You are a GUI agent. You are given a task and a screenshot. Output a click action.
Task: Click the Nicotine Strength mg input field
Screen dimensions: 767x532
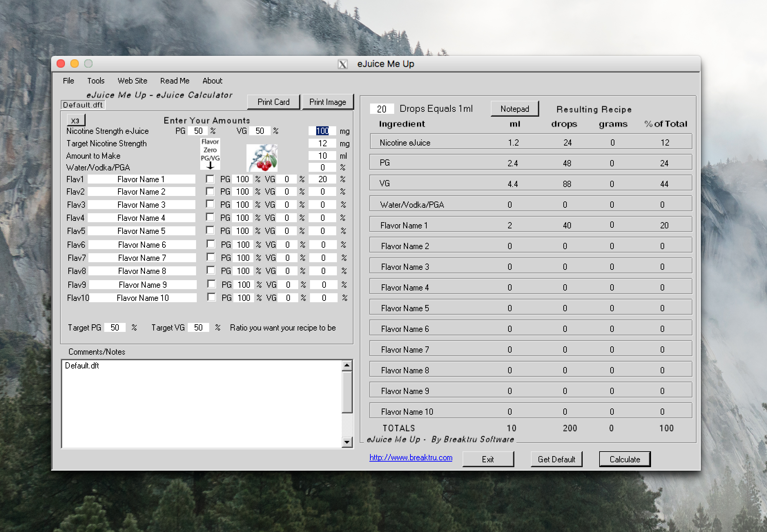(322, 131)
